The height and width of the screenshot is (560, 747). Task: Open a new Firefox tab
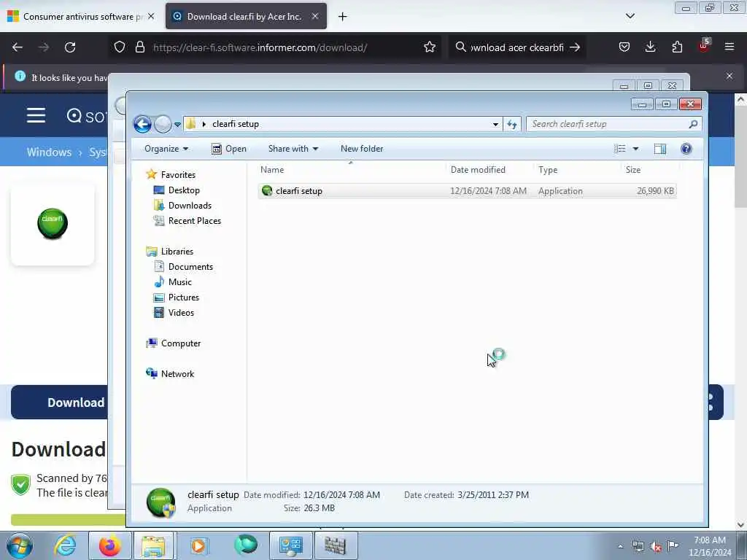coord(343,17)
